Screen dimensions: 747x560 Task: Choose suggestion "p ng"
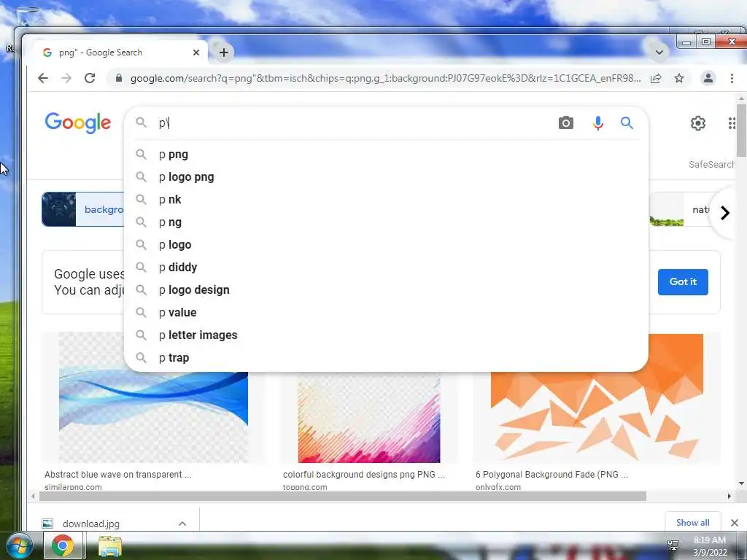coord(386,222)
